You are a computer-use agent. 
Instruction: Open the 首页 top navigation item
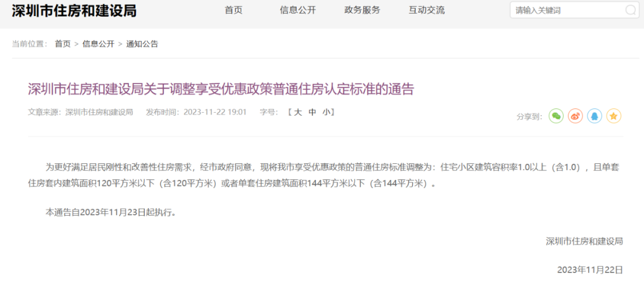point(234,10)
